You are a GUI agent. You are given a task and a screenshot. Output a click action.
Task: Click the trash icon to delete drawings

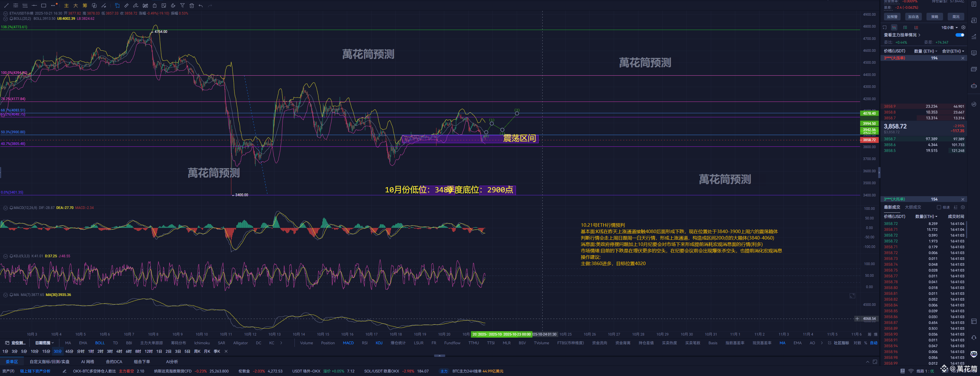coord(192,5)
